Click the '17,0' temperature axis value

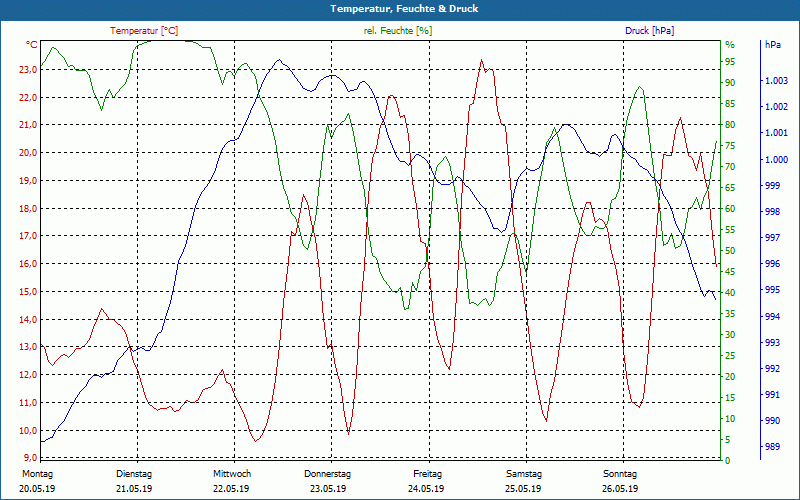click(x=28, y=236)
